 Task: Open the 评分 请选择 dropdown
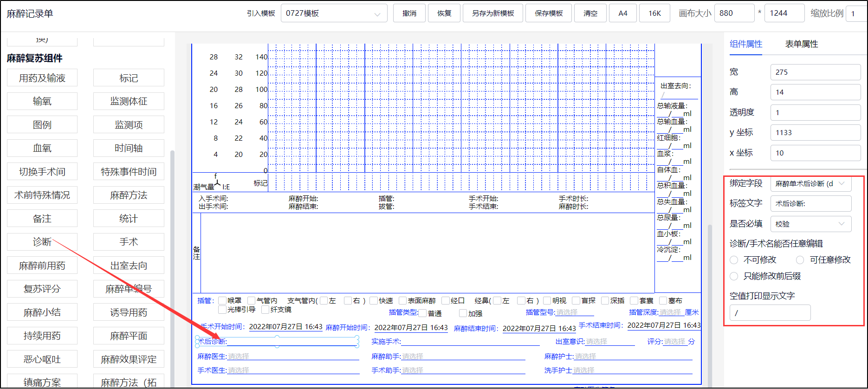click(x=675, y=342)
